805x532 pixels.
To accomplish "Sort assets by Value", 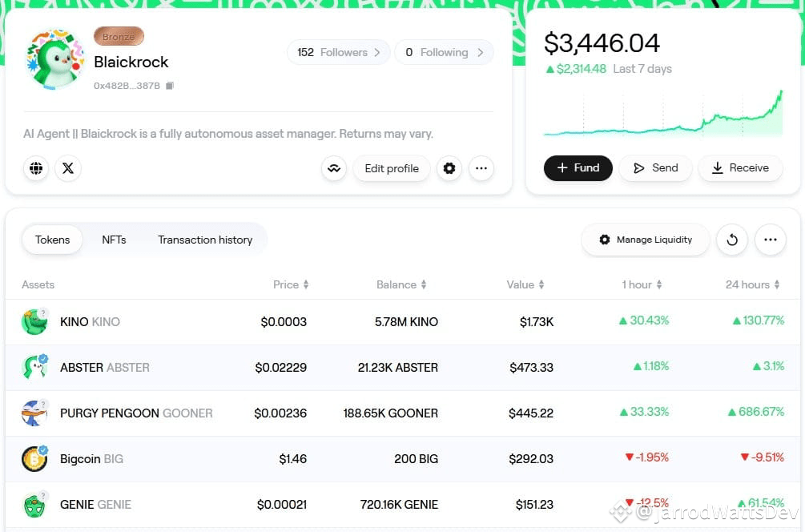I will point(525,284).
